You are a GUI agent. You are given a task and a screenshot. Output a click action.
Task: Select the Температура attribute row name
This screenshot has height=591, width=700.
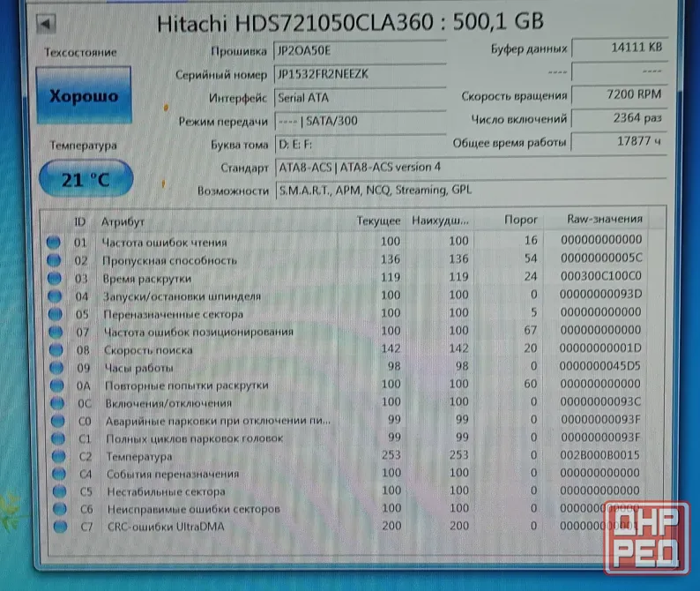coord(138,457)
